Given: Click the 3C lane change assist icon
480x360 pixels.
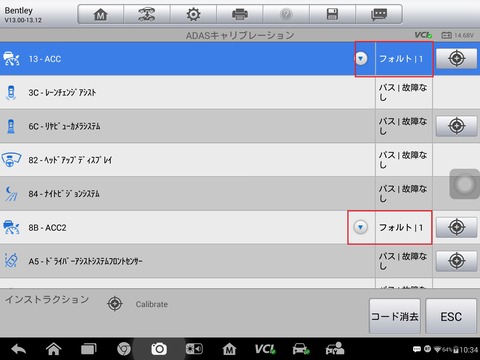Looking at the screenshot, I should pyautogui.click(x=11, y=93).
